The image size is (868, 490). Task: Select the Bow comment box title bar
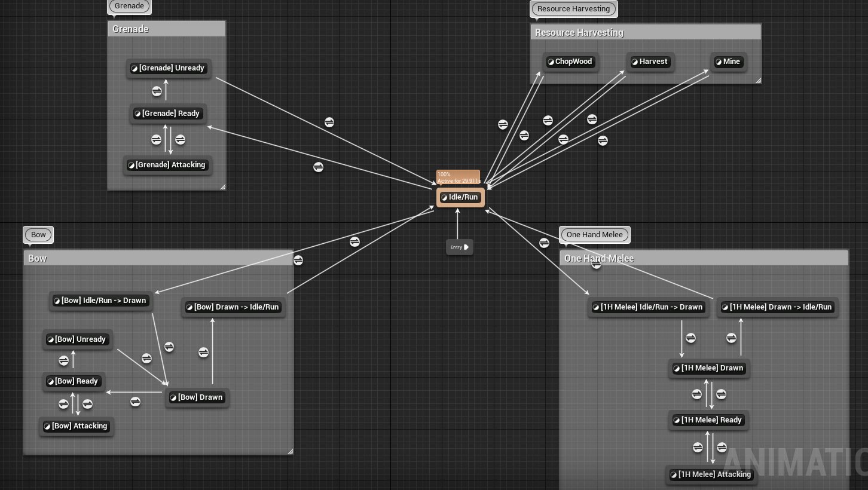point(158,258)
